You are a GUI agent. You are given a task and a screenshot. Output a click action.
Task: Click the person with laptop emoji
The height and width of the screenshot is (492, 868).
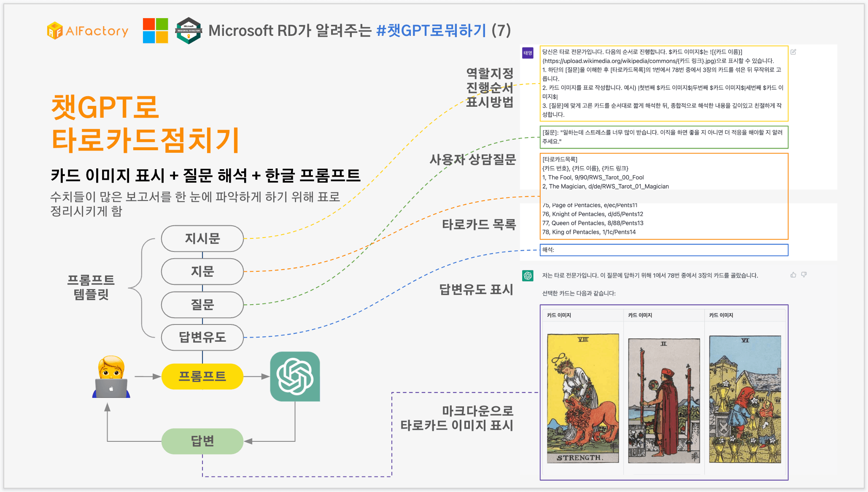111,377
